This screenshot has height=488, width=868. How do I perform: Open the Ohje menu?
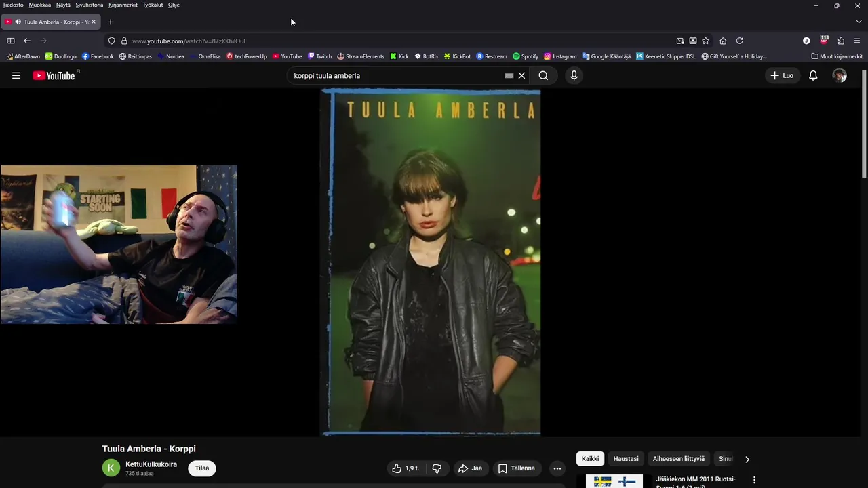(174, 5)
